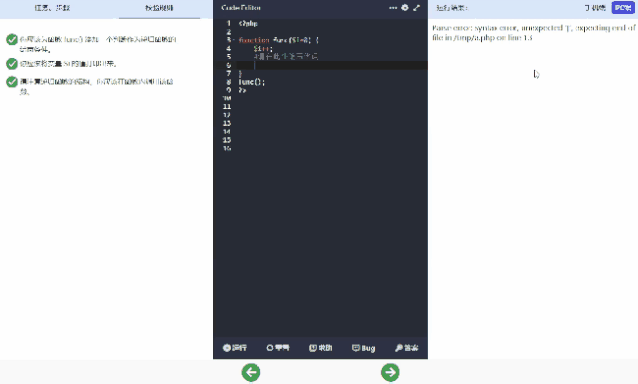The image size is (638, 384).
Task: Click the text link left of the blue button
Action: coord(595,8)
